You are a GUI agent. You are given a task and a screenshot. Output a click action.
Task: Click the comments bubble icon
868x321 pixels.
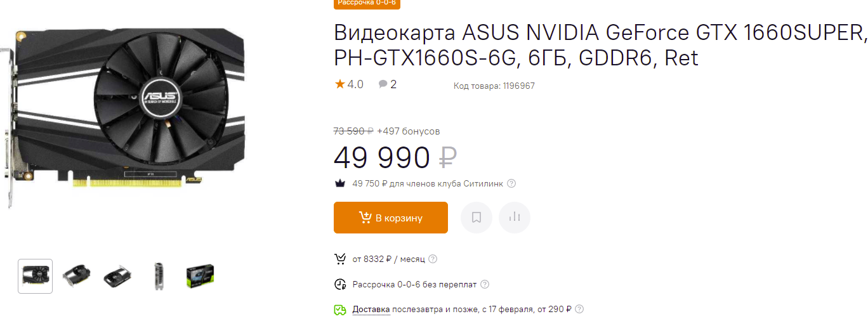pyautogui.click(x=383, y=84)
